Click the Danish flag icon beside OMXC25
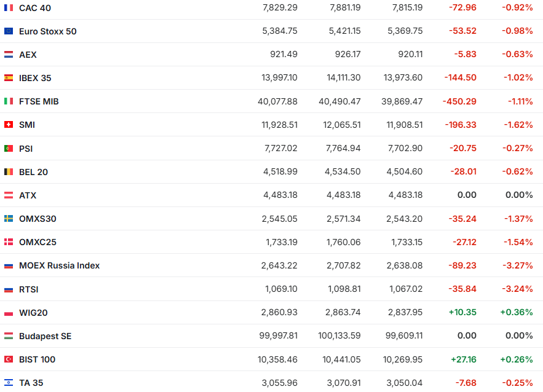Screen dimensions: 543x392 (x=9, y=242)
